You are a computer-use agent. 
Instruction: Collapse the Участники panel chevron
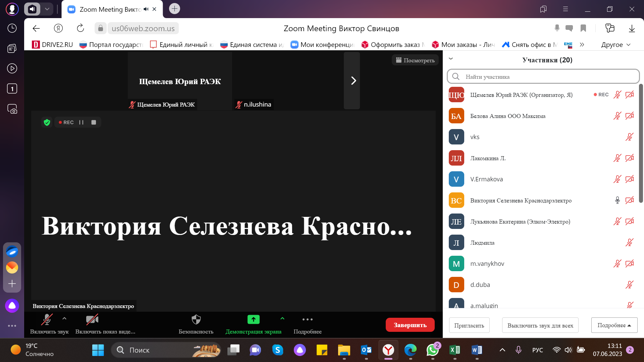451,59
